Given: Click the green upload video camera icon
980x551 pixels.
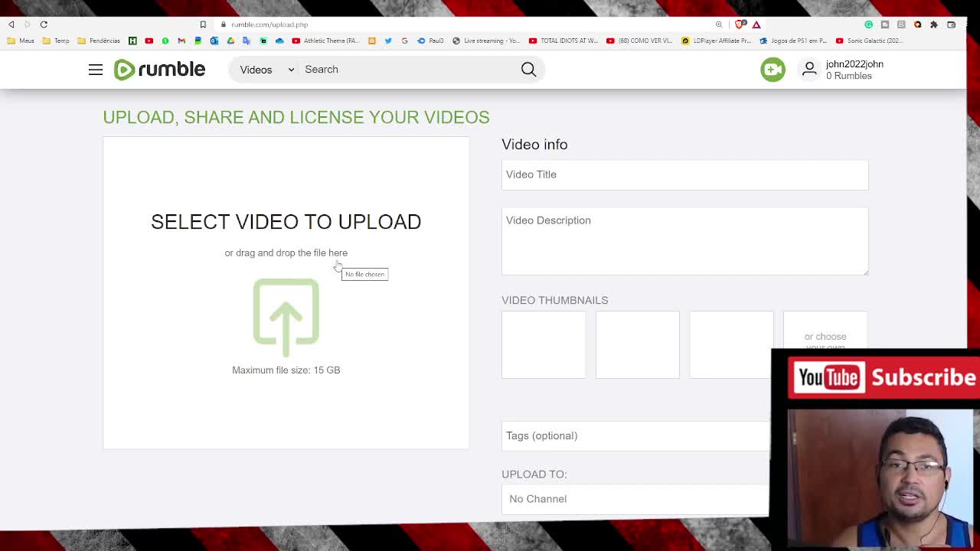Looking at the screenshot, I should click(x=773, y=70).
